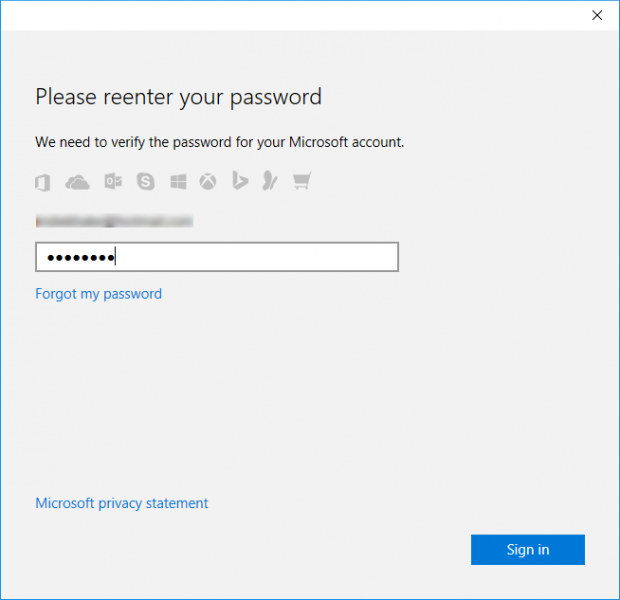The width and height of the screenshot is (620, 600).
Task: Click the Bing icon
Action: click(240, 180)
